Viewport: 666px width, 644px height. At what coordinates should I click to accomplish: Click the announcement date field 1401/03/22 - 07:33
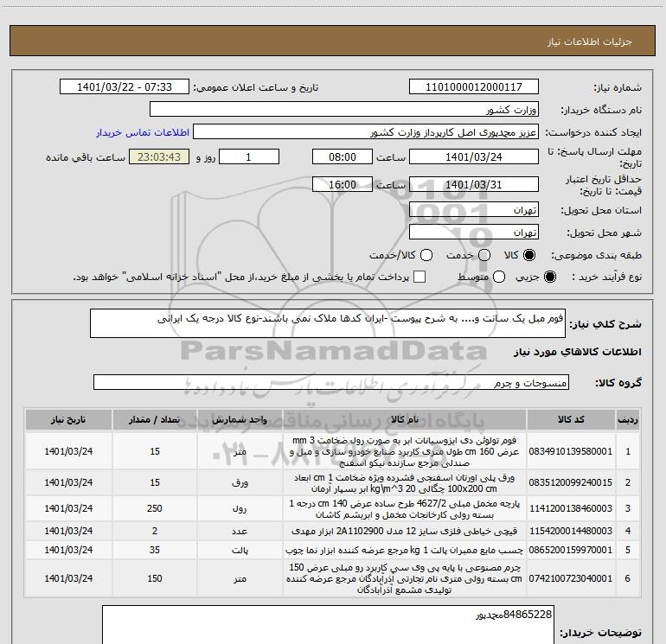click(125, 86)
